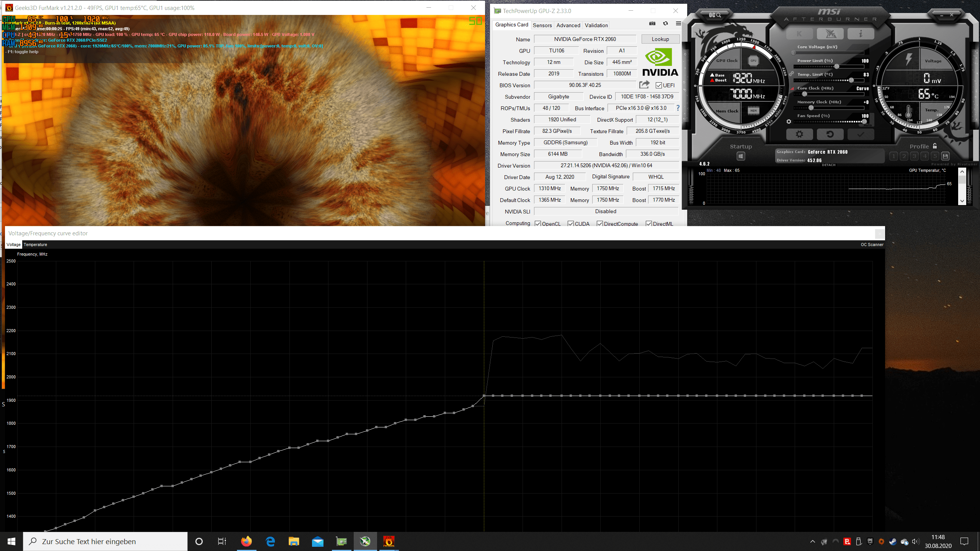Click the GPU-Z Name field NVIDIA GeForce RTX 2060

(x=585, y=39)
